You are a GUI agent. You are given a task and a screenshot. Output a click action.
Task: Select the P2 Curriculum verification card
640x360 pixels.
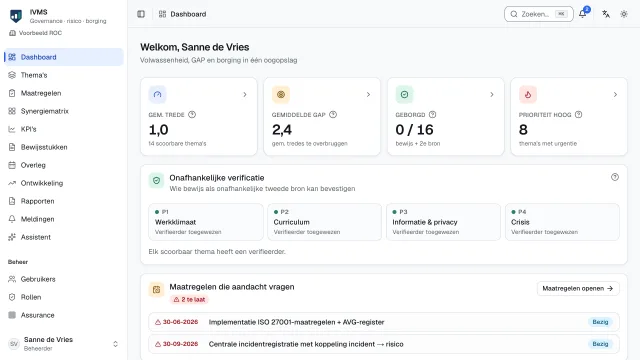pyautogui.click(x=324, y=222)
